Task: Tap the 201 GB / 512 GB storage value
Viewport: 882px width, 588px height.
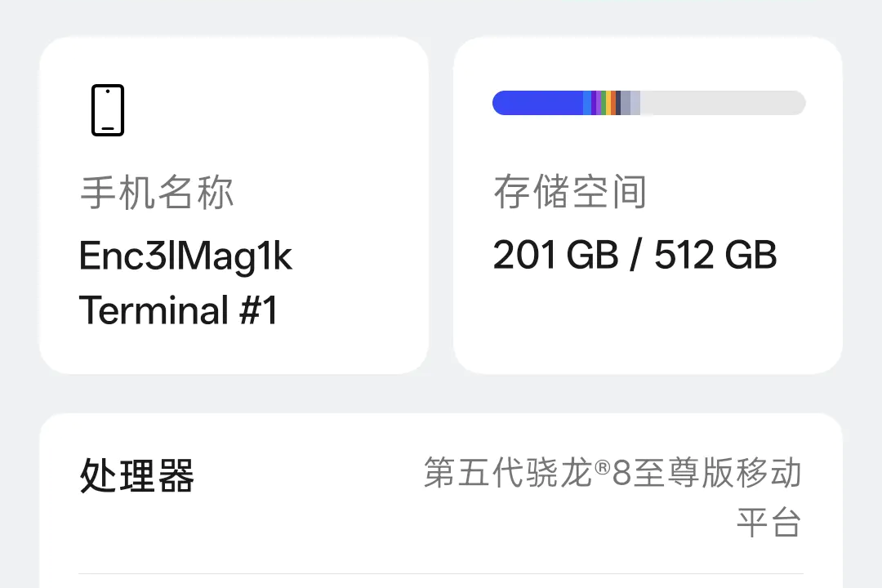Action: coord(635,255)
